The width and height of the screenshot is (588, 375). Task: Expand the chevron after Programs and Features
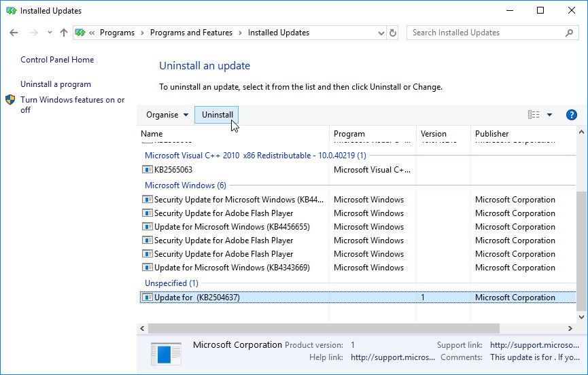(241, 33)
